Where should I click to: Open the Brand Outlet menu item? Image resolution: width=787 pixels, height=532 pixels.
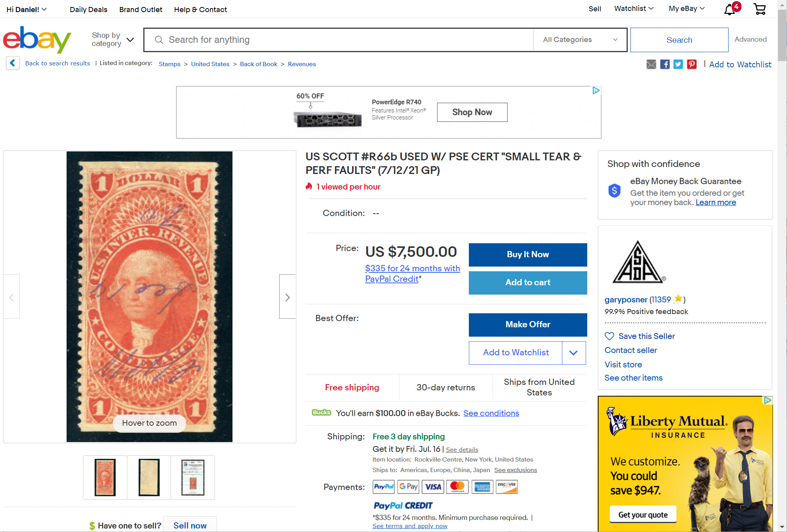141,9
